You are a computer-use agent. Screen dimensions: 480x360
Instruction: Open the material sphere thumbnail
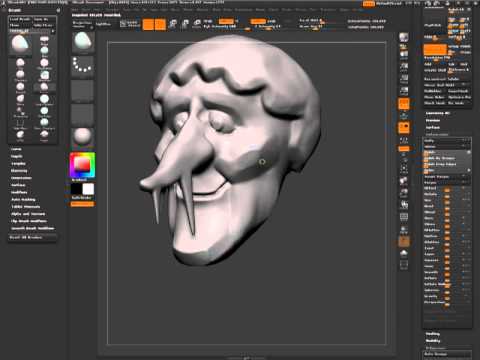coord(83,137)
